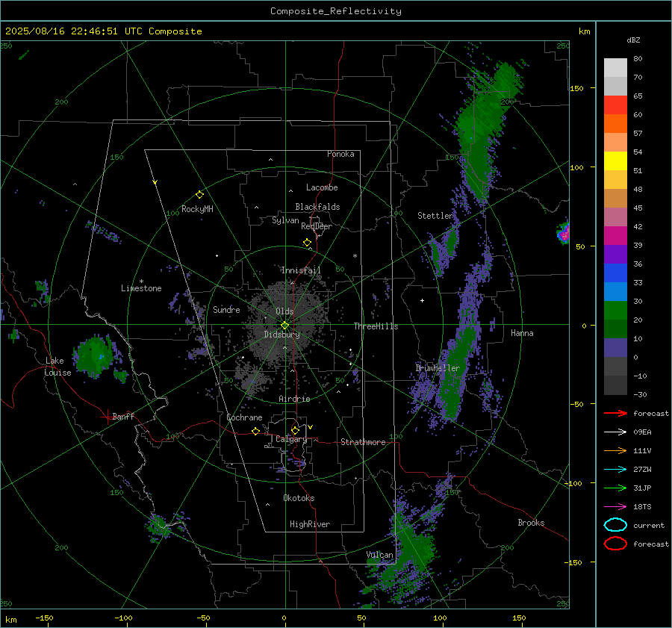Select the Okotoks label

pyautogui.click(x=299, y=498)
